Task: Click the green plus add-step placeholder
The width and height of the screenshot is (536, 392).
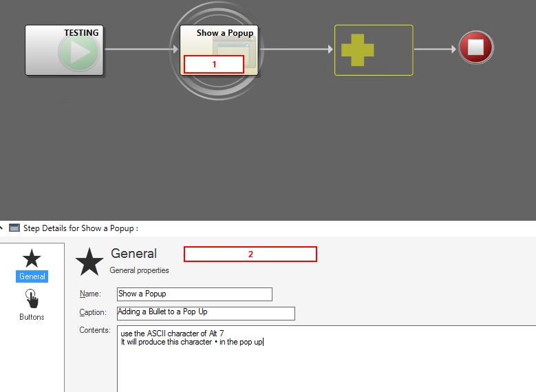Action: click(357, 50)
